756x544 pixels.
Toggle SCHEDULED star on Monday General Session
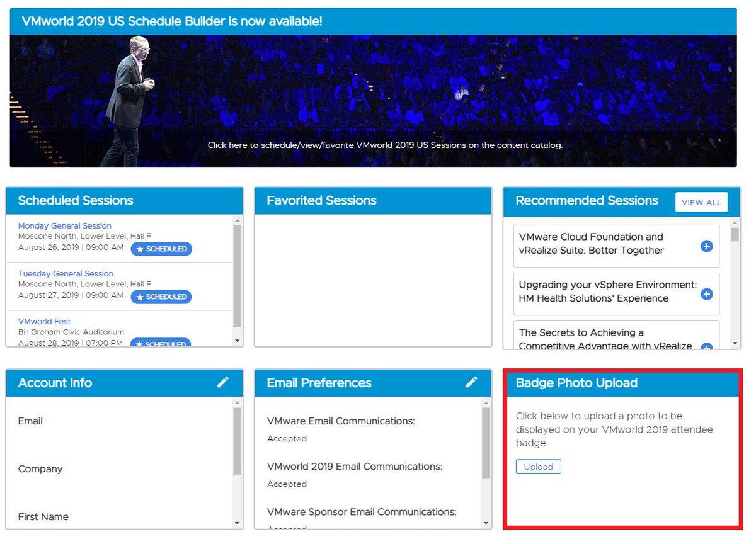[x=161, y=249]
